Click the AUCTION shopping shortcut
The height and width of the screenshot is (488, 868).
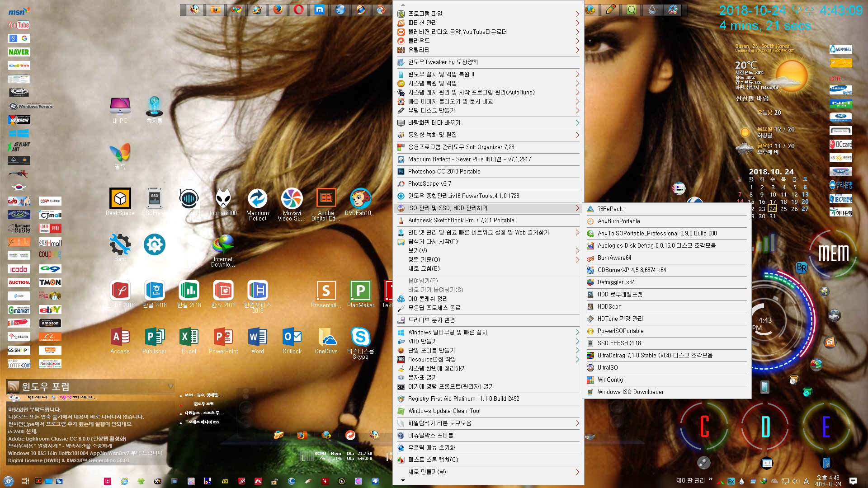19,282
